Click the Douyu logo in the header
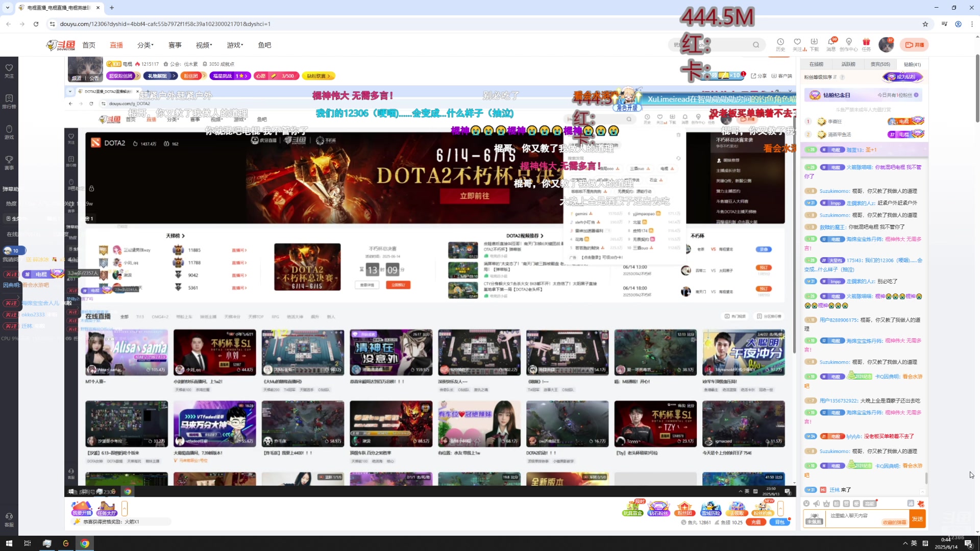Viewport: 980px width, 551px height. click(61, 45)
